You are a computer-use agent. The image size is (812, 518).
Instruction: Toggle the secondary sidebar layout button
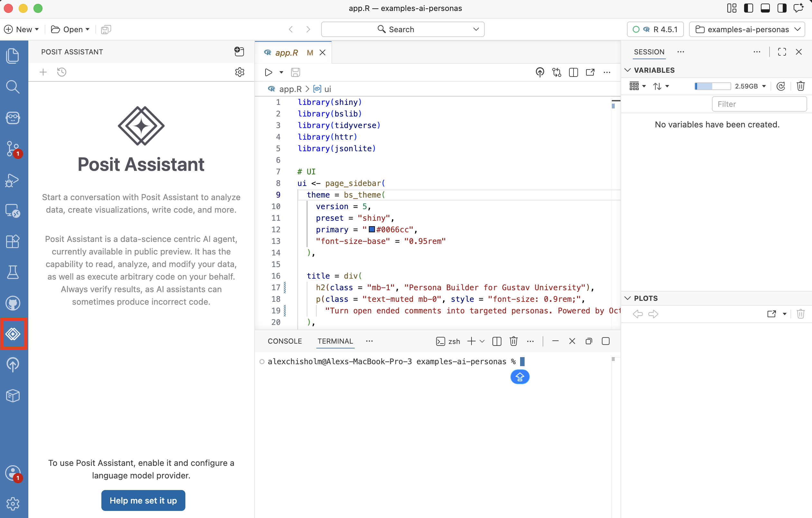[782, 8]
